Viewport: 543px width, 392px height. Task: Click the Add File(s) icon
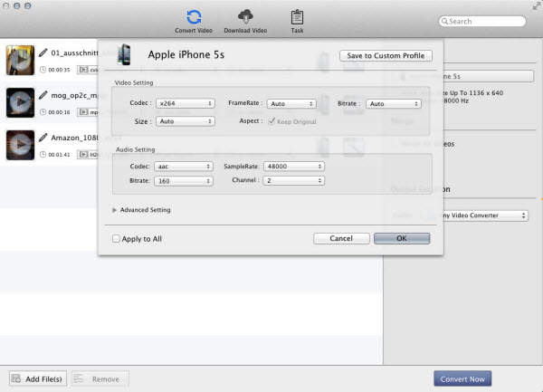(16, 378)
